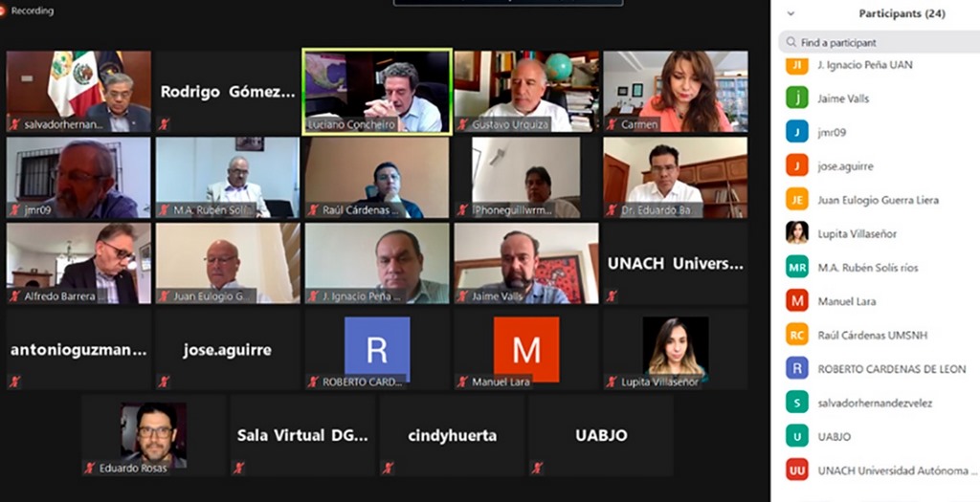Screen dimensions: 980x502
Task: Select Manuel Lara in the participants list
Action: [x=875, y=301]
